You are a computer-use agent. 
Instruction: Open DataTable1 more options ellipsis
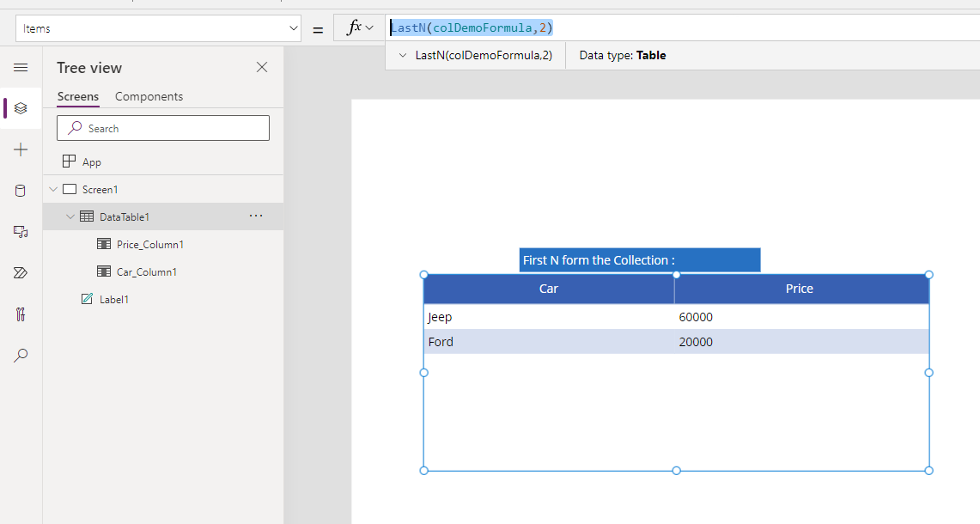point(256,216)
